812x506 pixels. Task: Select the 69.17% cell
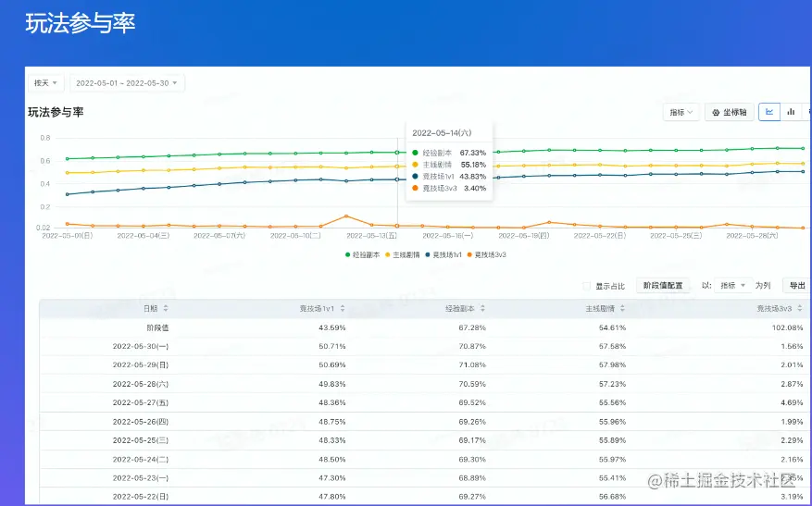point(472,440)
